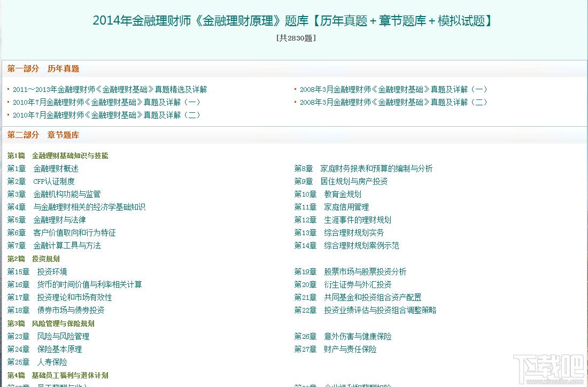
Task: Click the 2014年金融理财师 page title
Action: (x=292, y=21)
